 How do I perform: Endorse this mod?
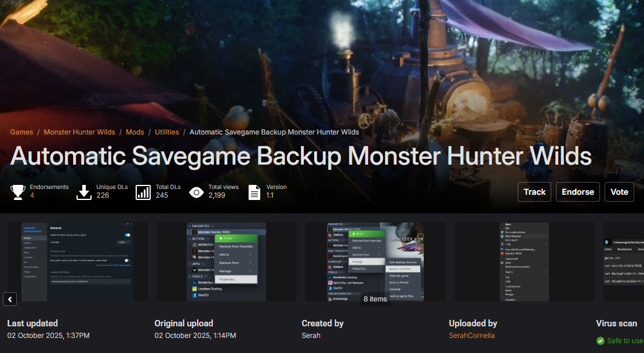point(577,192)
